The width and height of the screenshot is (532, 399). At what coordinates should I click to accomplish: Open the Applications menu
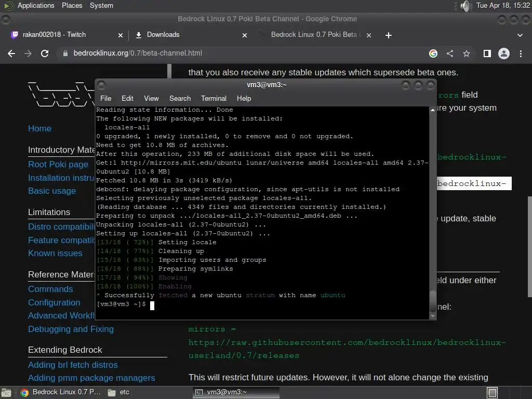click(36, 5)
